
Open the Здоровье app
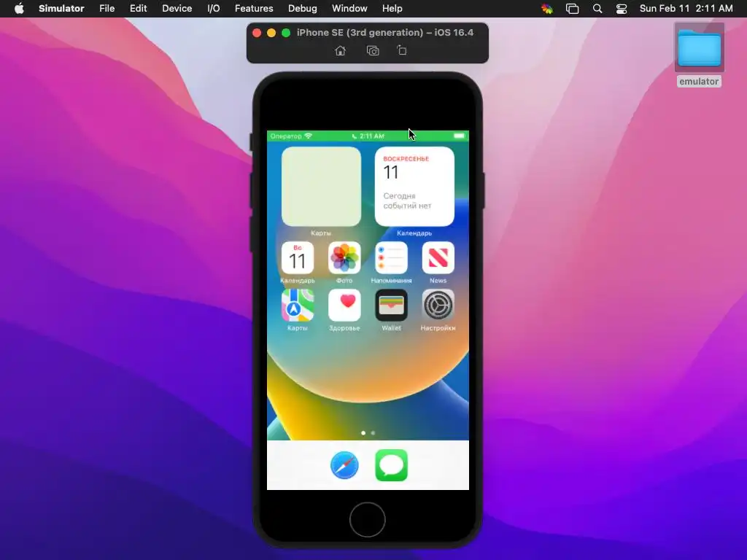344,306
